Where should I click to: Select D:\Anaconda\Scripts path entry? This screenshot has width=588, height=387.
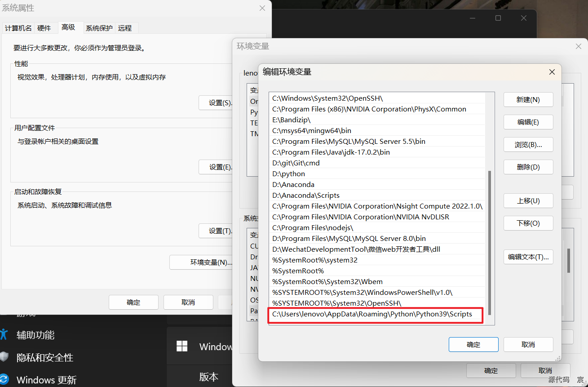[377, 195]
